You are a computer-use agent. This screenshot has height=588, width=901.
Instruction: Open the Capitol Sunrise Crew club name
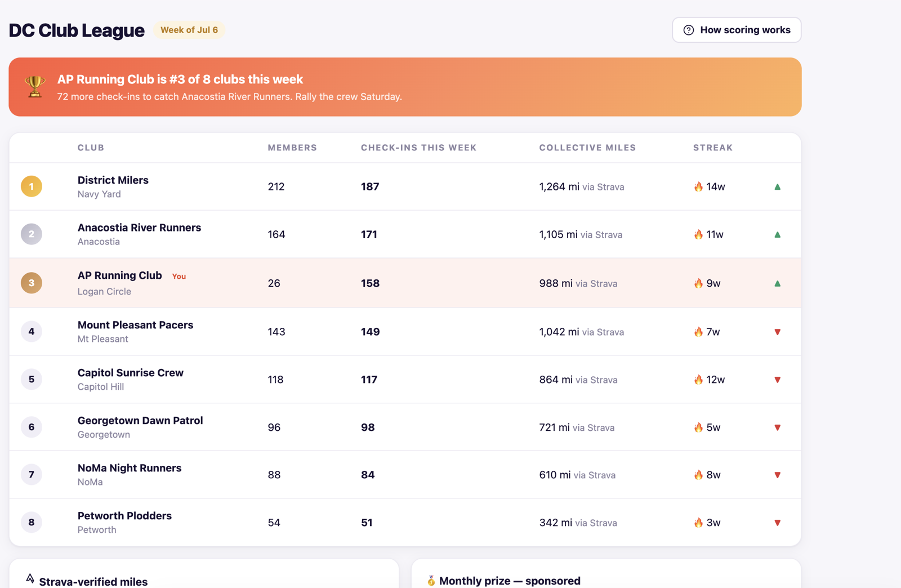click(x=131, y=373)
